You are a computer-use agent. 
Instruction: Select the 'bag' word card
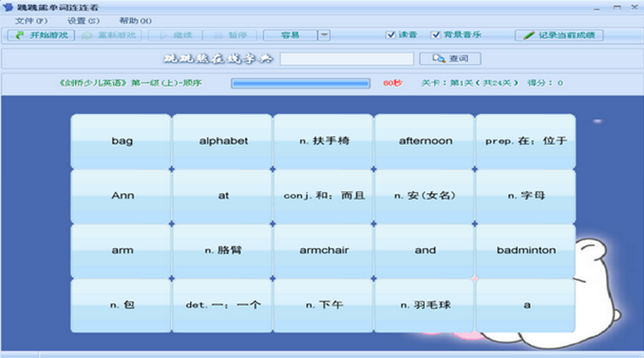121,142
